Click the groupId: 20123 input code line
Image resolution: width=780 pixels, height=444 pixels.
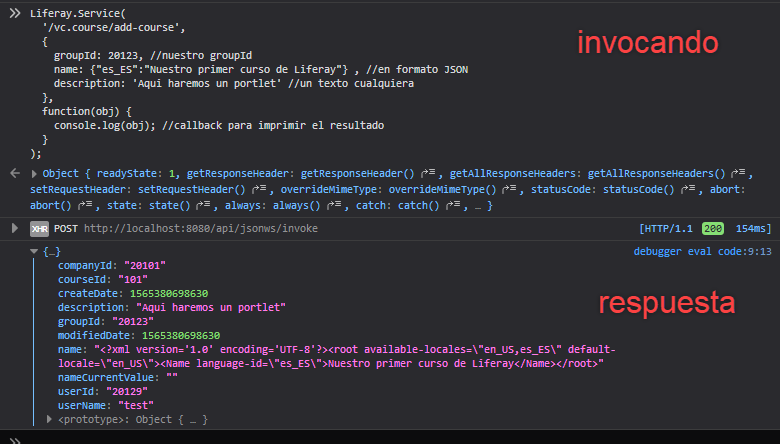point(153,55)
